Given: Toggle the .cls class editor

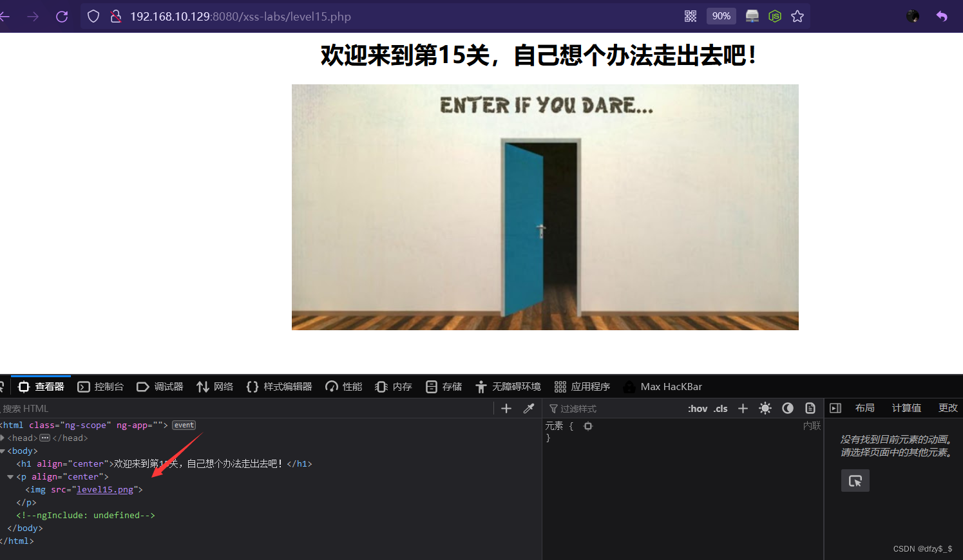Looking at the screenshot, I should click(720, 408).
